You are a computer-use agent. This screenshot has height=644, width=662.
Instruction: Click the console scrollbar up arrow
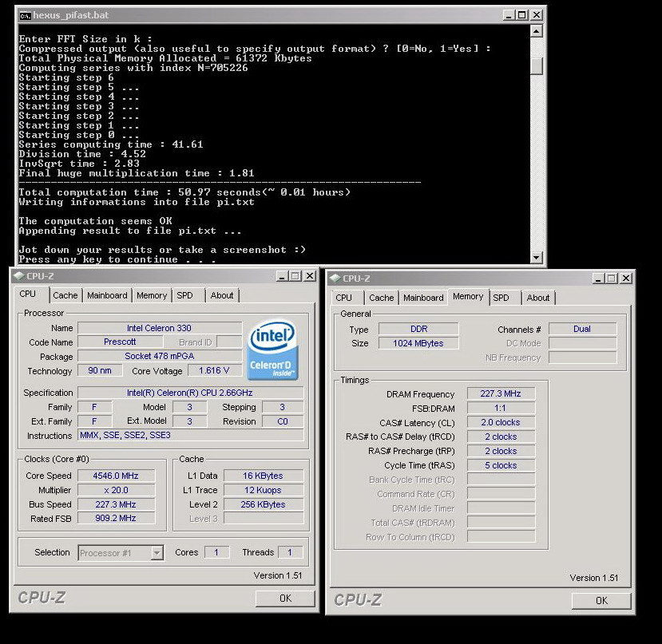(x=536, y=31)
